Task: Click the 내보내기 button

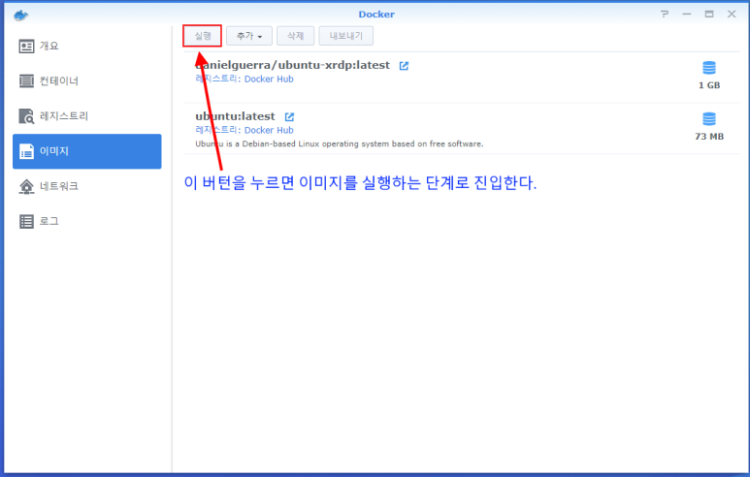Action: [x=346, y=36]
